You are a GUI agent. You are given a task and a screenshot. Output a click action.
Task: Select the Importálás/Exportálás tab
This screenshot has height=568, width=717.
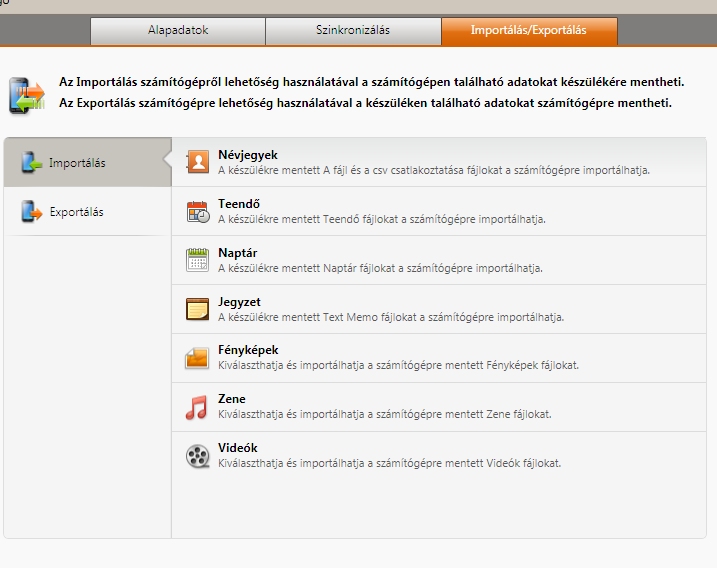coord(529,31)
